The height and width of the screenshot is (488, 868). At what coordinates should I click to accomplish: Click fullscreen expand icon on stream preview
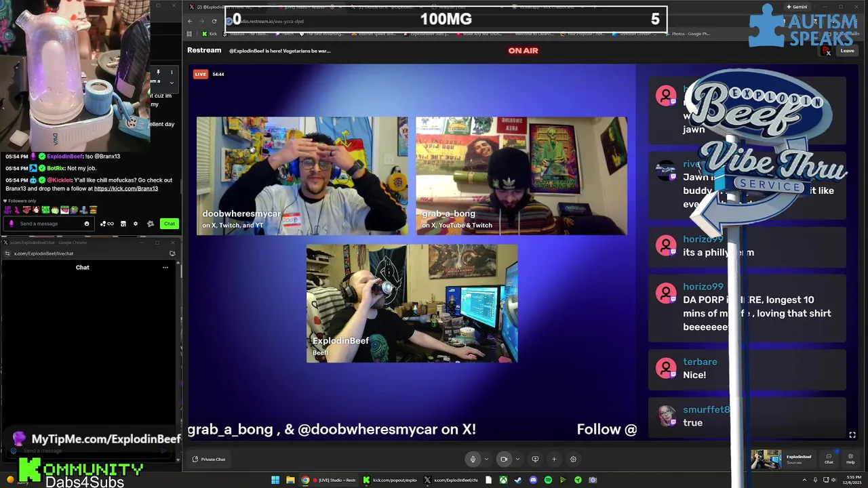(x=852, y=435)
